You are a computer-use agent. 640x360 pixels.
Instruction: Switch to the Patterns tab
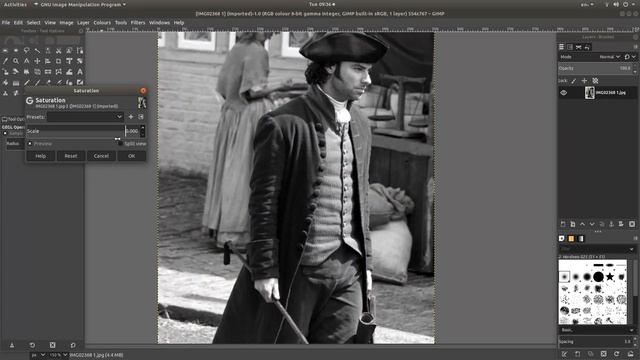[x=571, y=238]
